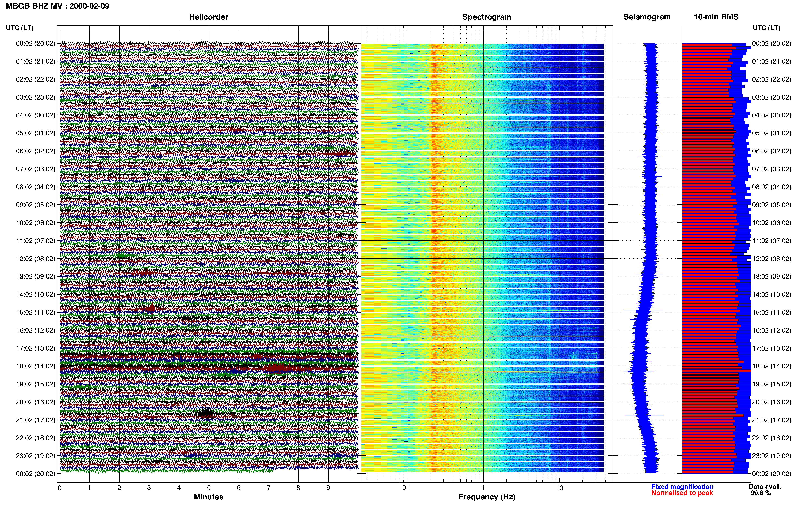Click the plot title "MBGB BHZ MV : 2000-02-09"

[57, 6]
